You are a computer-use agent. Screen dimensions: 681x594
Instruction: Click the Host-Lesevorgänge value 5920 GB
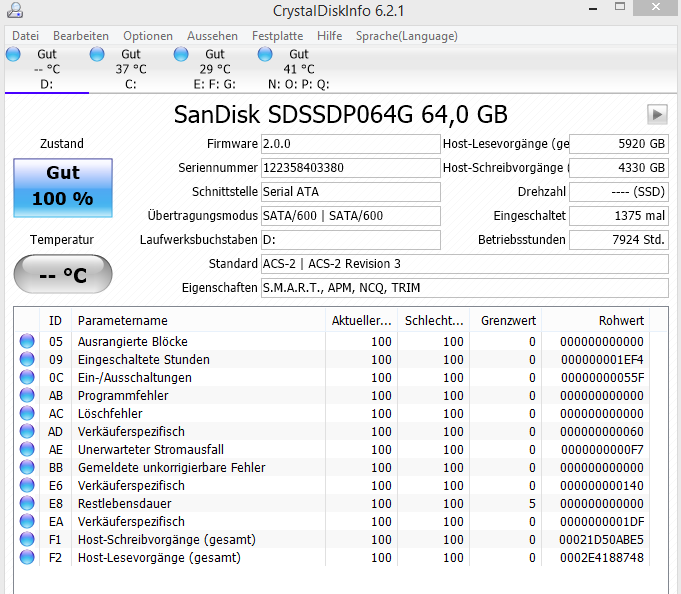click(619, 144)
